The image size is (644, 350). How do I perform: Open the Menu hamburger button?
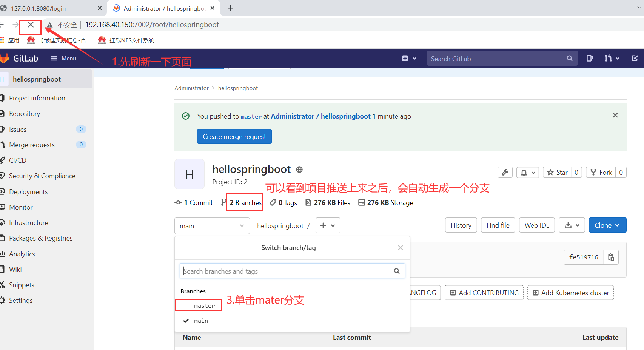click(x=63, y=58)
